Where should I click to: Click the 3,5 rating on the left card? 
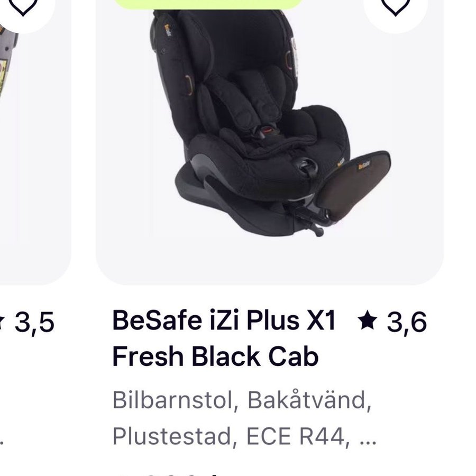34,322
